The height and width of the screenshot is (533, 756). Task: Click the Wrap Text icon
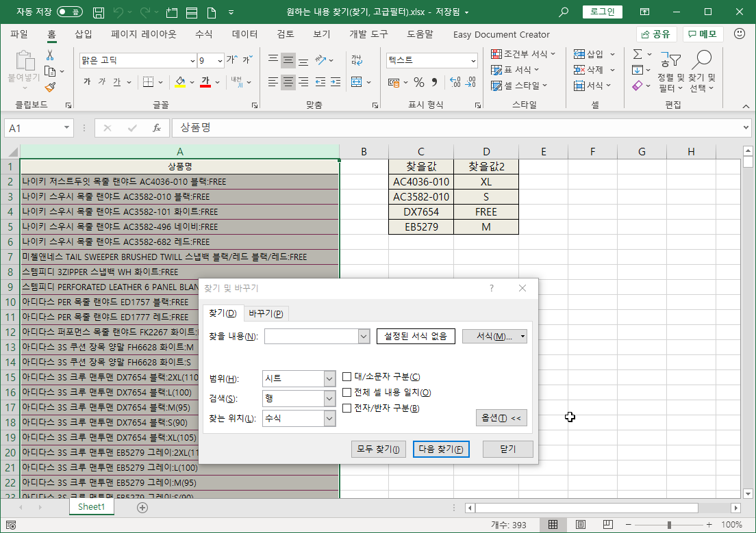pyautogui.click(x=357, y=60)
